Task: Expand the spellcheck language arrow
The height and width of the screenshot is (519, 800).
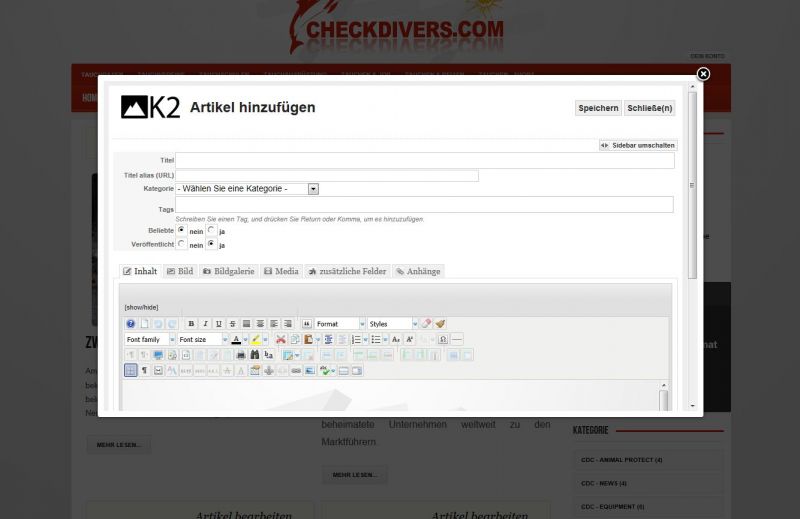Action: [x=333, y=370]
